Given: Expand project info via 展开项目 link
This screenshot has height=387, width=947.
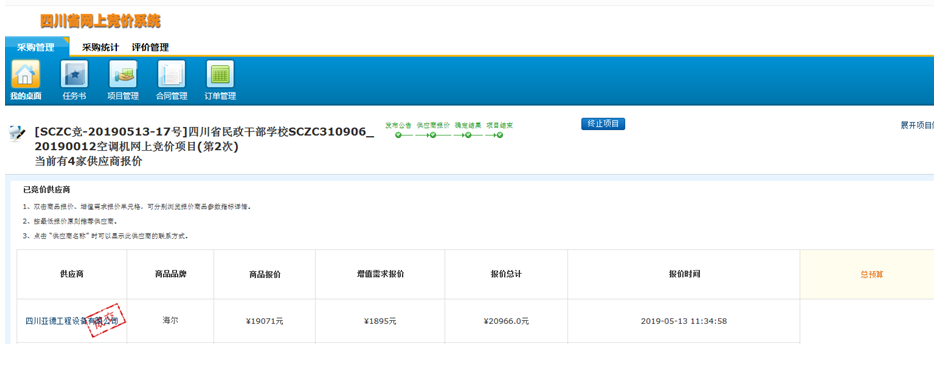Looking at the screenshot, I should point(917,125).
